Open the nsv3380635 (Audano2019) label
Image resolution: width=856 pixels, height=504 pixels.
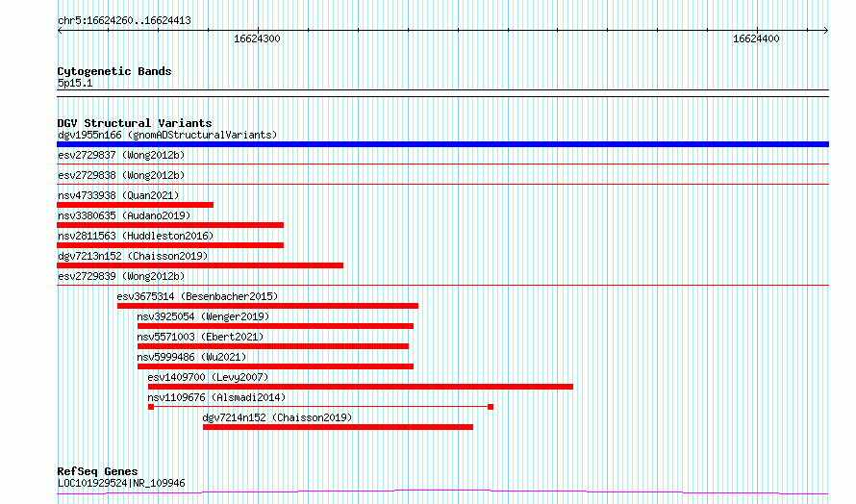(x=124, y=215)
